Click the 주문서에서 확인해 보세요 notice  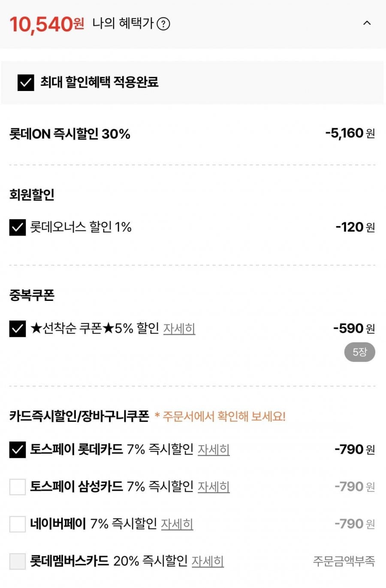tap(220, 416)
